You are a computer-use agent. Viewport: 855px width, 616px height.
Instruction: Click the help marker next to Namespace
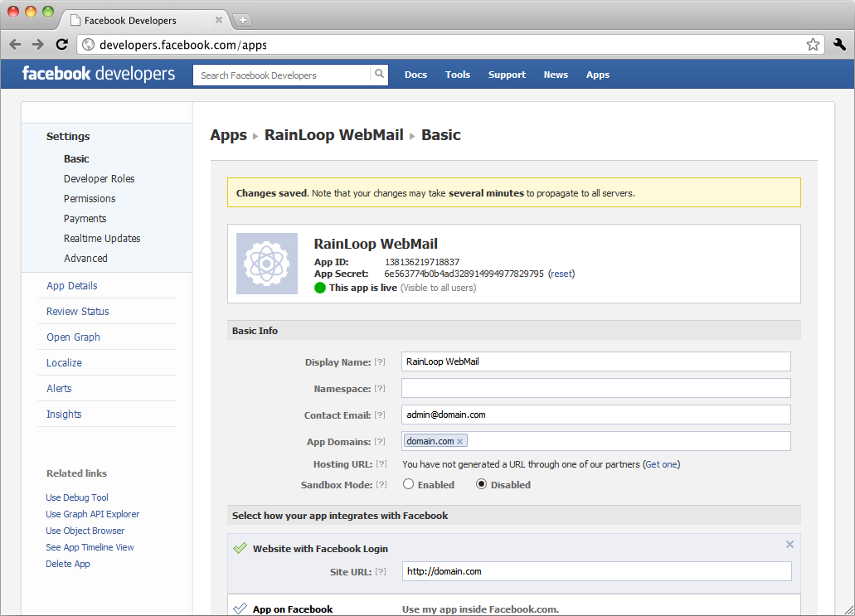(380, 389)
